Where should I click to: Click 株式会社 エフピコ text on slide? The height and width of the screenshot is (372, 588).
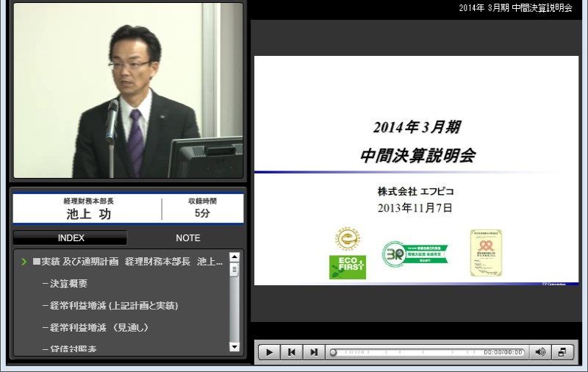click(415, 191)
